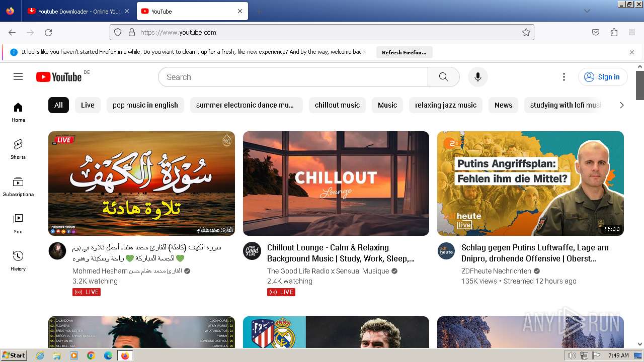Open Subscriptions from the sidebar
Image resolution: width=644 pixels, height=362 pixels.
pos(18,187)
